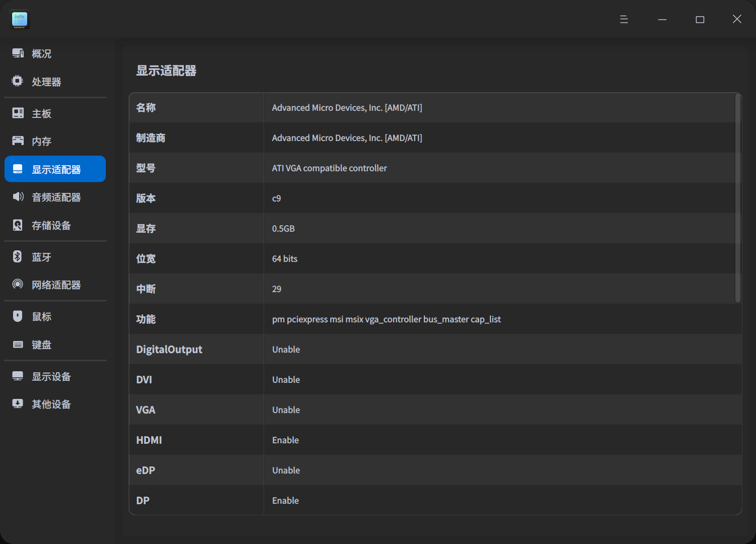Image resolution: width=756 pixels, height=544 pixels.
Task: Go to 其他设备 other devices section
Action: coord(51,404)
